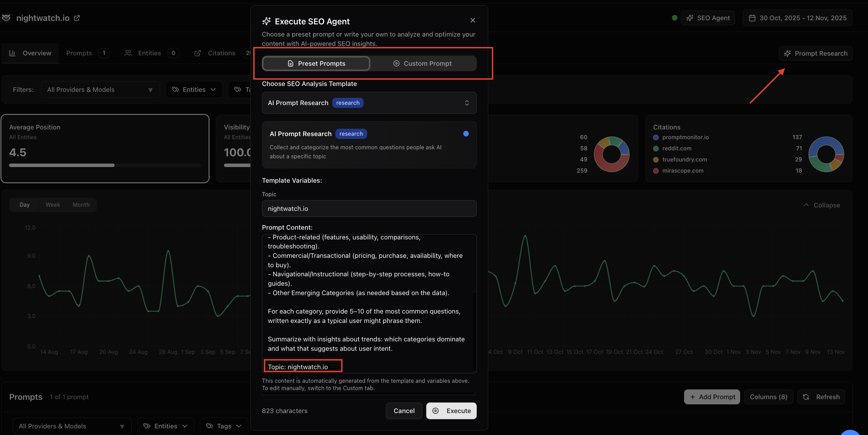This screenshot has width=868, height=435.
Task: Click the sparkle icon on SEO Agent button
Action: (690, 18)
